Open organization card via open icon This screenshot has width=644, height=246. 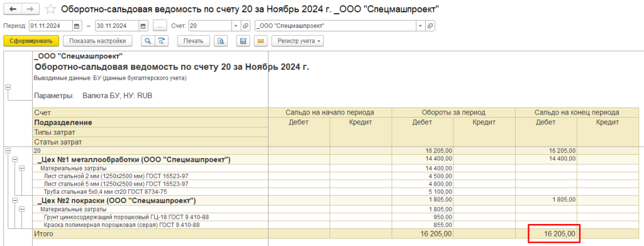click(x=430, y=26)
